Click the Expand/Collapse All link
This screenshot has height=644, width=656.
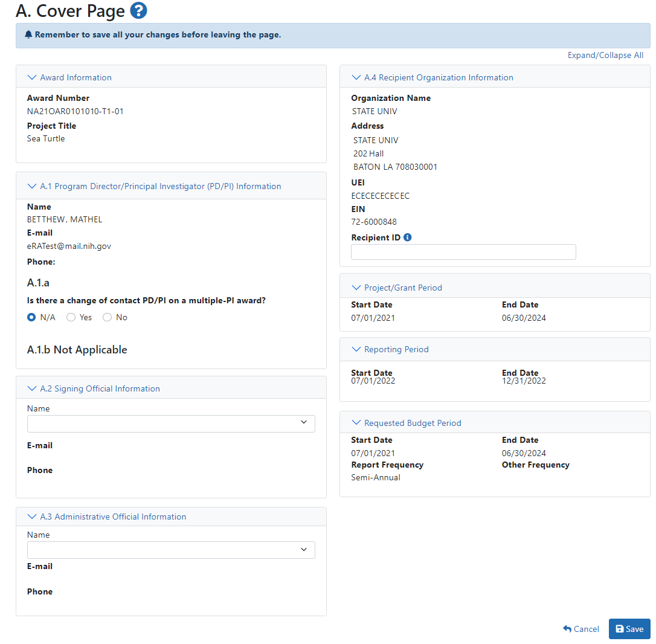(x=605, y=55)
